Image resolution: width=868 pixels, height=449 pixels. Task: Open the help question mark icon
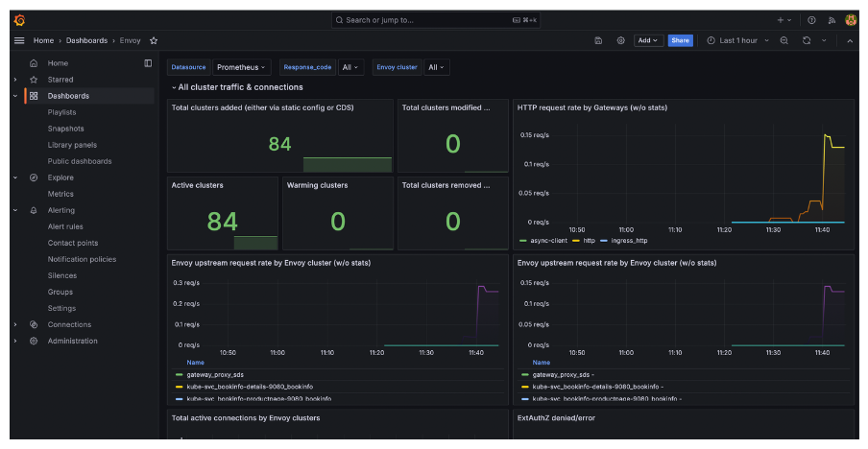(x=811, y=19)
